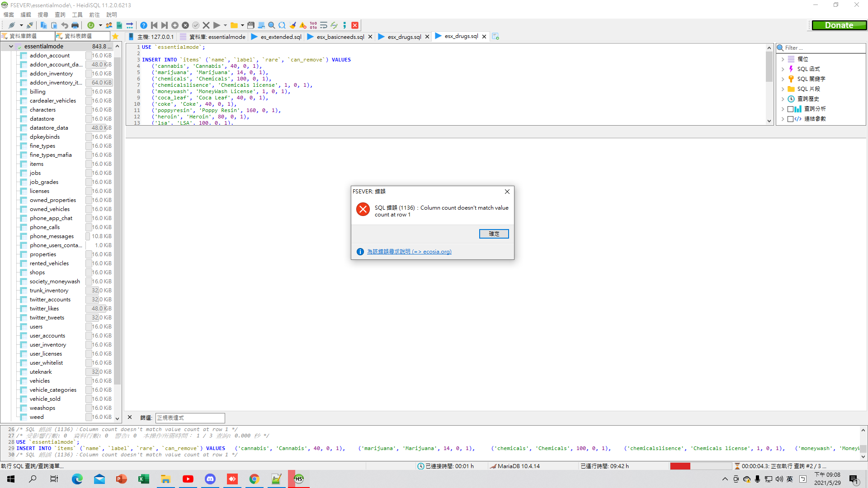Image resolution: width=868 pixels, height=488 pixels.
Task: Open Chrome from the Windows taskbar
Action: [254, 479]
